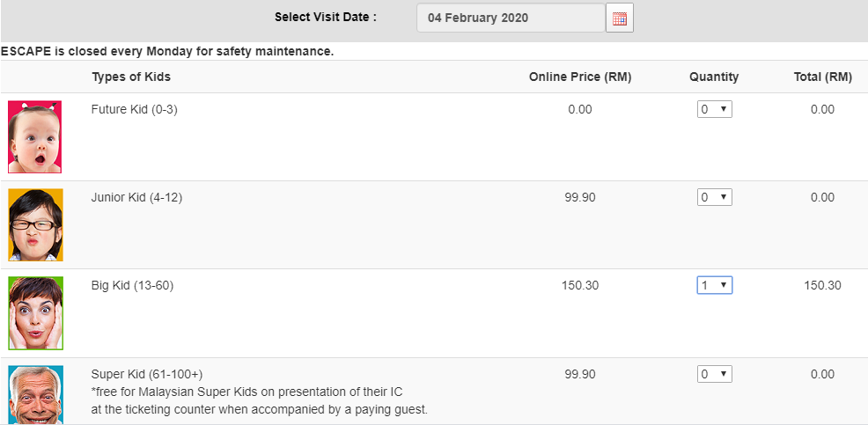Click the Total (RM) column header

(822, 77)
